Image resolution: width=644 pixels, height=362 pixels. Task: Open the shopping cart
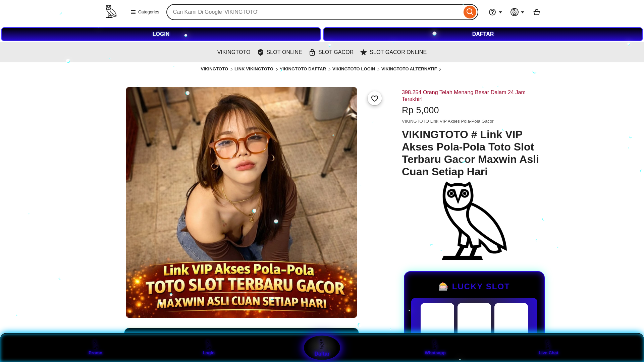pos(536,12)
